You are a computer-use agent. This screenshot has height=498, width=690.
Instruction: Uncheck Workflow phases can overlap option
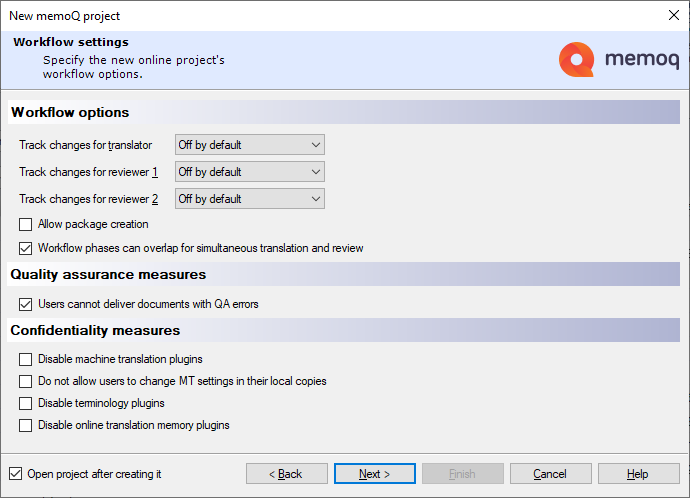(26, 248)
